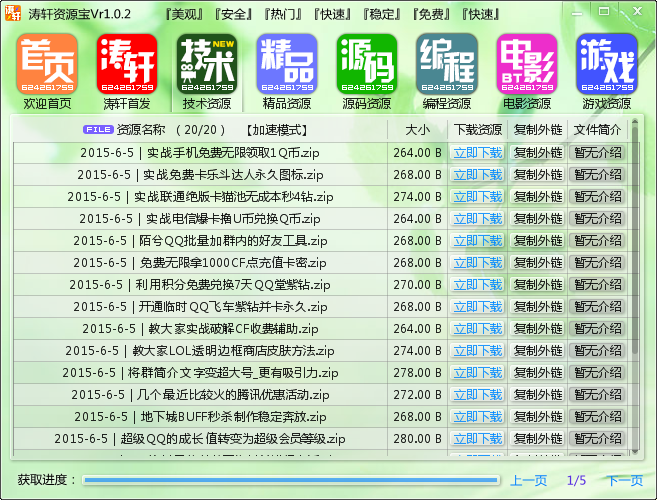Viewport: 657px width, 500px height.
Task: Click 暂无介绍 for 实战联通绝版卡猫池无成本秒4钻.zip
Action: click(598, 197)
